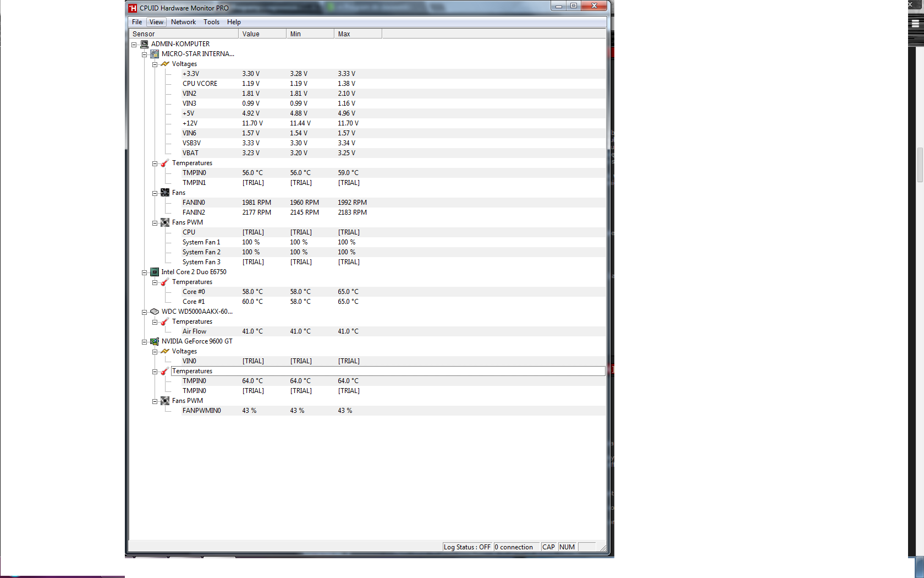924x578 pixels.
Task: Collapse the Fans group with FANIN0
Action: [155, 193]
